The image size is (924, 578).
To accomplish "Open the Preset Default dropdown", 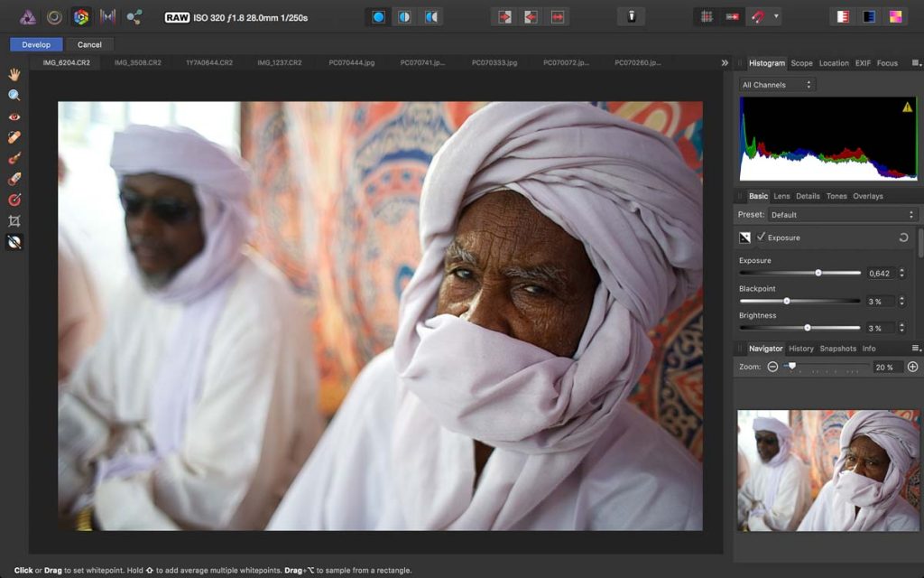I will 842,215.
